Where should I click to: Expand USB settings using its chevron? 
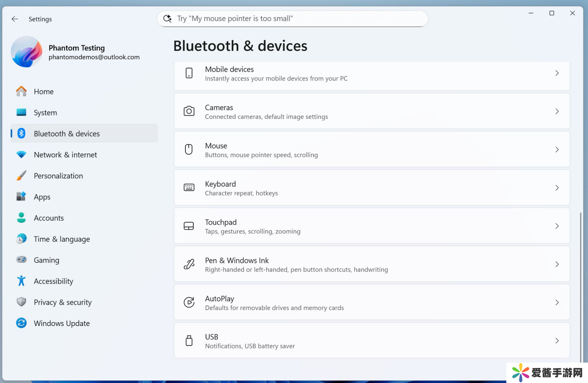[x=557, y=341]
